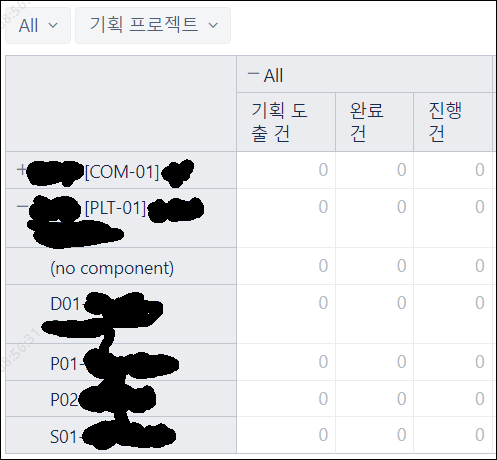Select the (no component) row
This screenshot has height=460, width=497.
click(121, 266)
